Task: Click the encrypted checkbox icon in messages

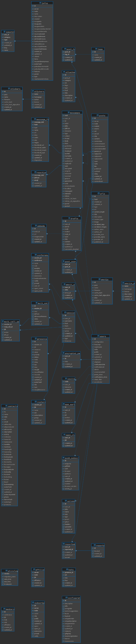Action: click(x=63, y=168)
